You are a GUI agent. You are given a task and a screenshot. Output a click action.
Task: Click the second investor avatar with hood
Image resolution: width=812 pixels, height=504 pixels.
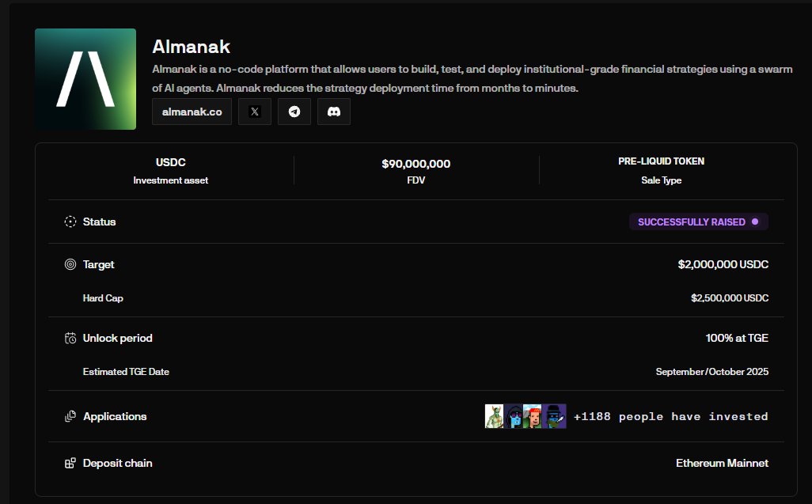click(513, 416)
